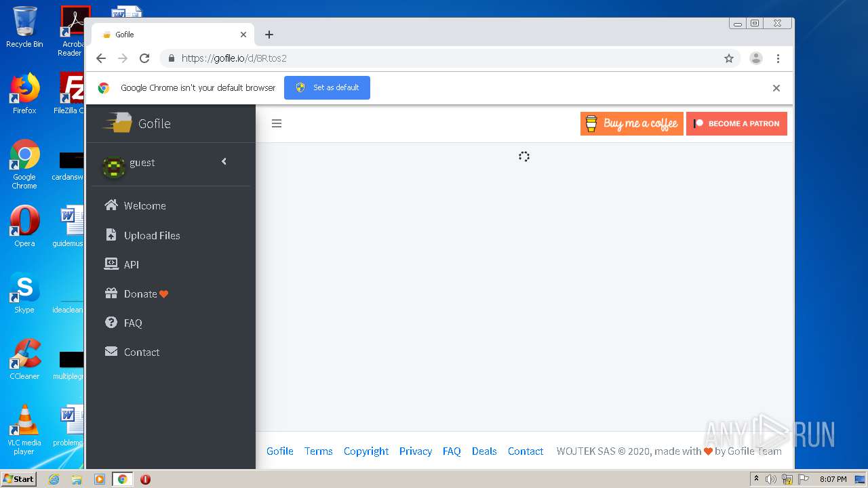This screenshot has height=488, width=868.
Task: Close the Gofile tab
Action: click(243, 35)
